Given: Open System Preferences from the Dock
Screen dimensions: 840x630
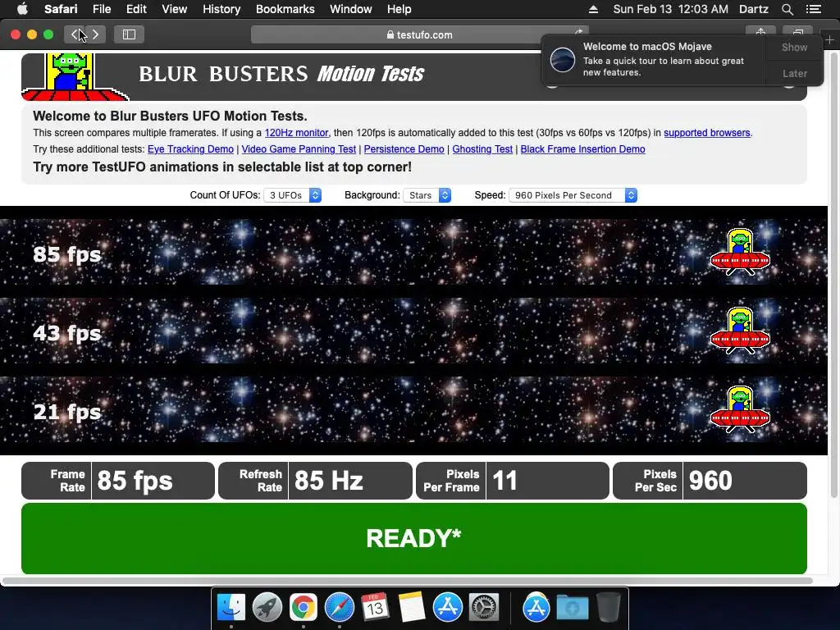Looking at the screenshot, I should (484, 608).
